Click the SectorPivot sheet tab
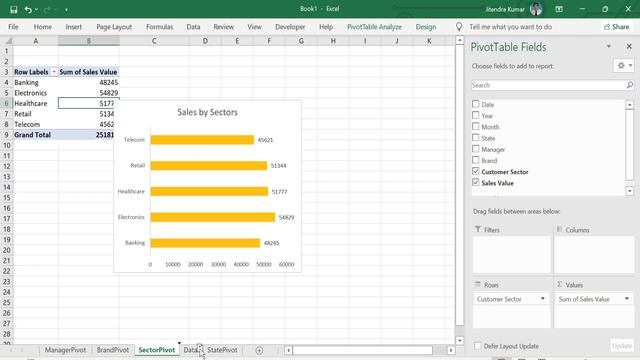This screenshot has height=360, width=640. point(157,350)
